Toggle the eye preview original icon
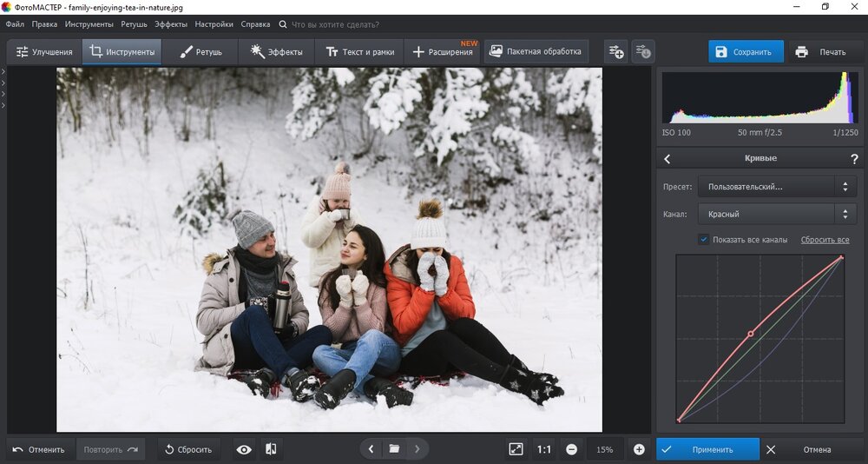This screenshot has height=464, width=868. point(244,449)
